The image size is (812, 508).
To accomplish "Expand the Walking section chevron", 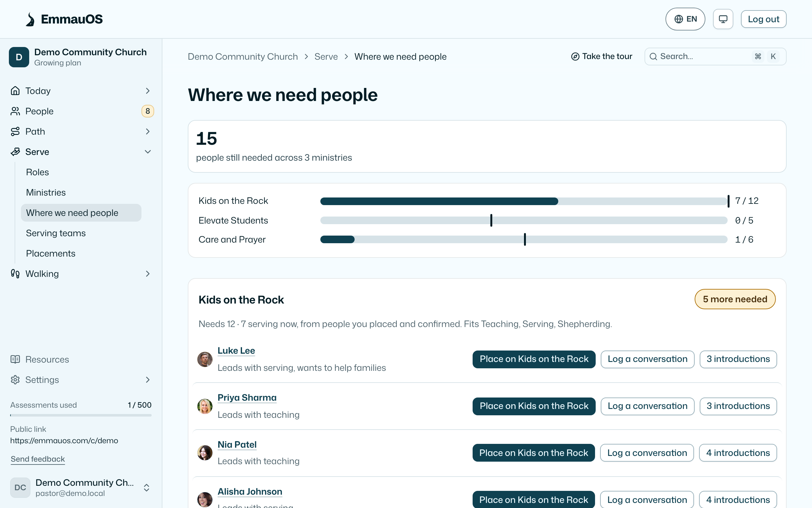I will pos(147,273).
